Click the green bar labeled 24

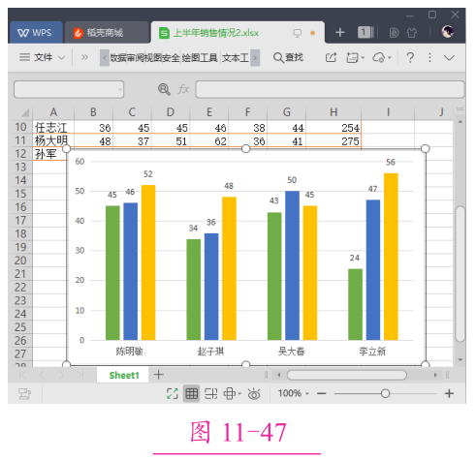coord(355,304)
